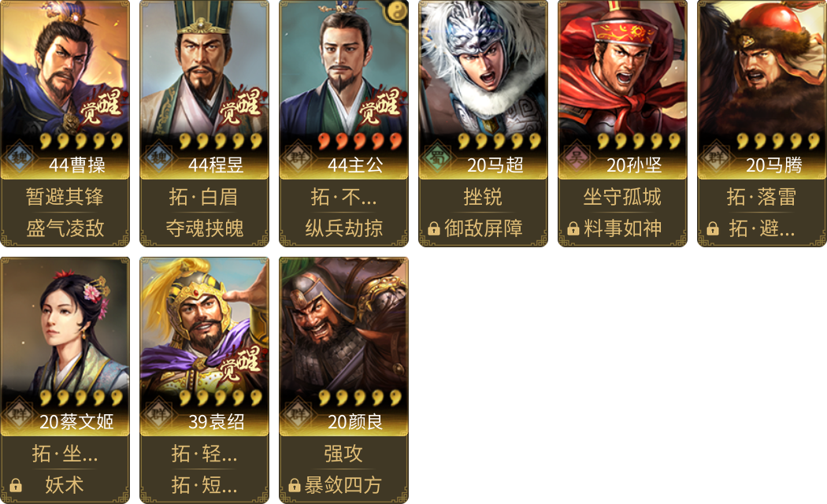Select the 强攻 skill of 颜良

tap(344, 454)
